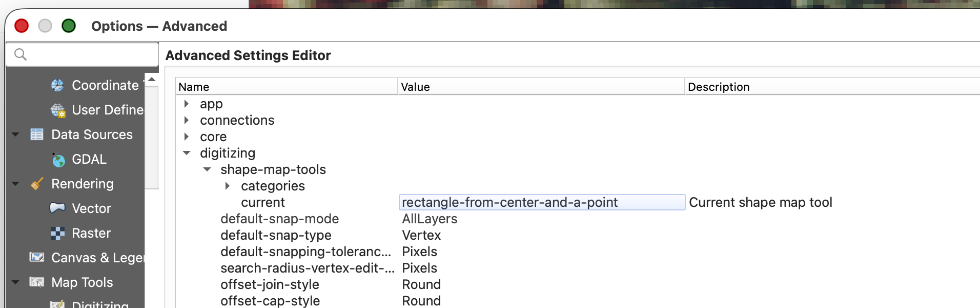This screenshot has width=980, height=308.
Task: Edit the current shape map tool value
Action: 541,202
